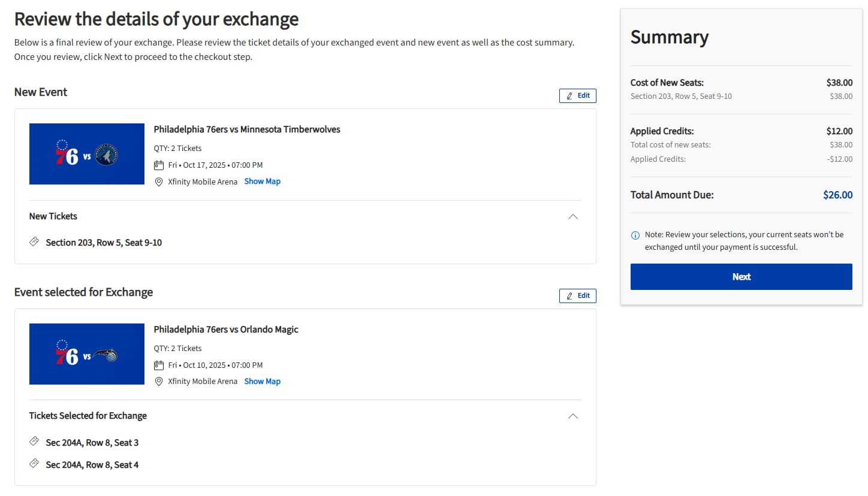Select the Sec 204A, Row 8, Seat 4 entry
Screen dimensions: 868x496
point(92,464)
